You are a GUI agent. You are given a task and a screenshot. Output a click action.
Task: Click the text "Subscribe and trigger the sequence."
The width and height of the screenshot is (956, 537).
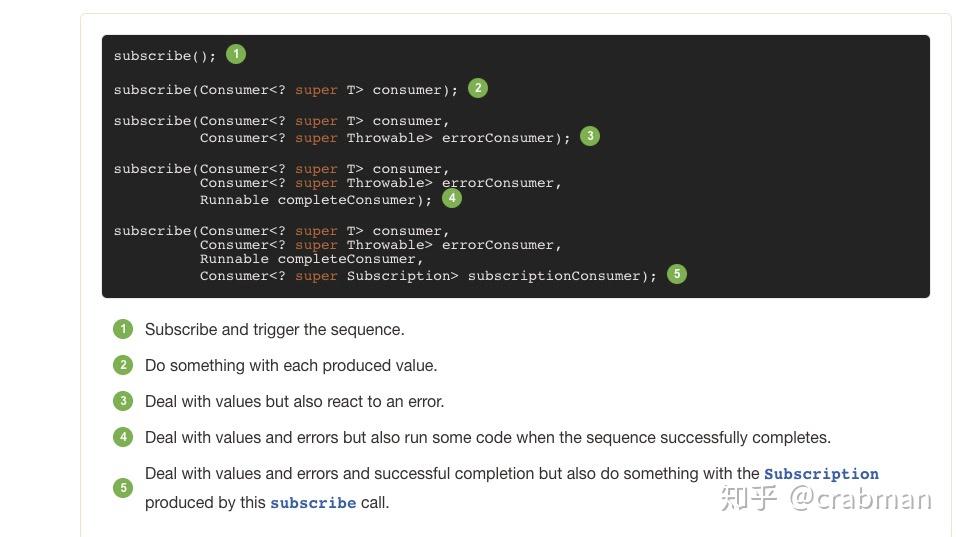point(274,330)
